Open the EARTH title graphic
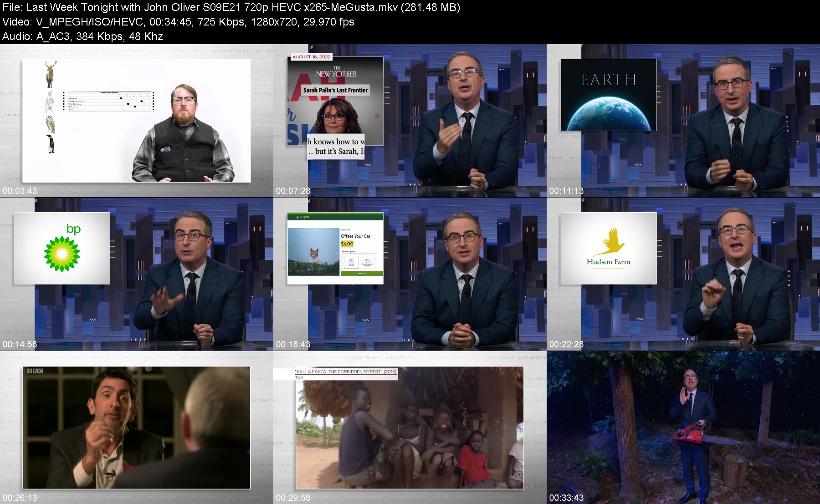The width and height of the screenshot is (820, 504). point(608,95)
